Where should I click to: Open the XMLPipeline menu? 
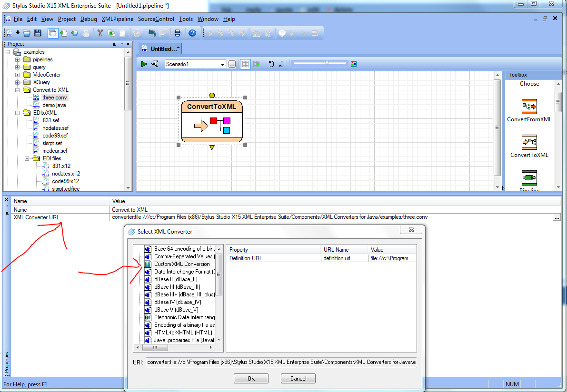[118, 19]
